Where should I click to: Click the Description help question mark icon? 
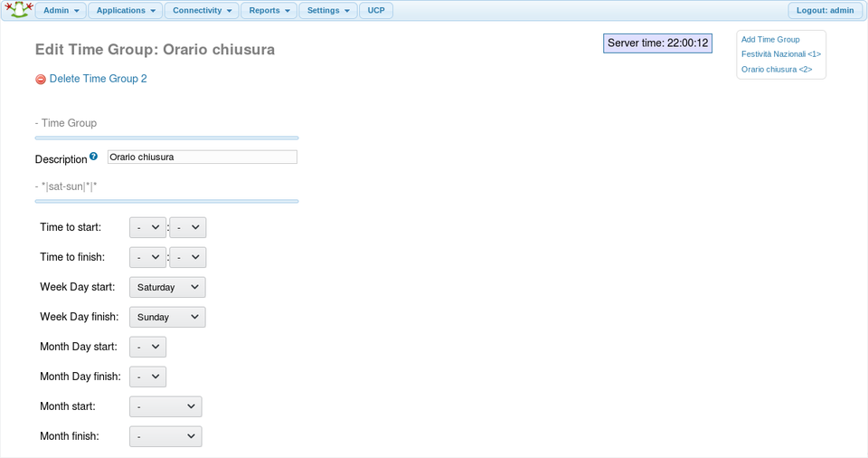click(93, 157)
